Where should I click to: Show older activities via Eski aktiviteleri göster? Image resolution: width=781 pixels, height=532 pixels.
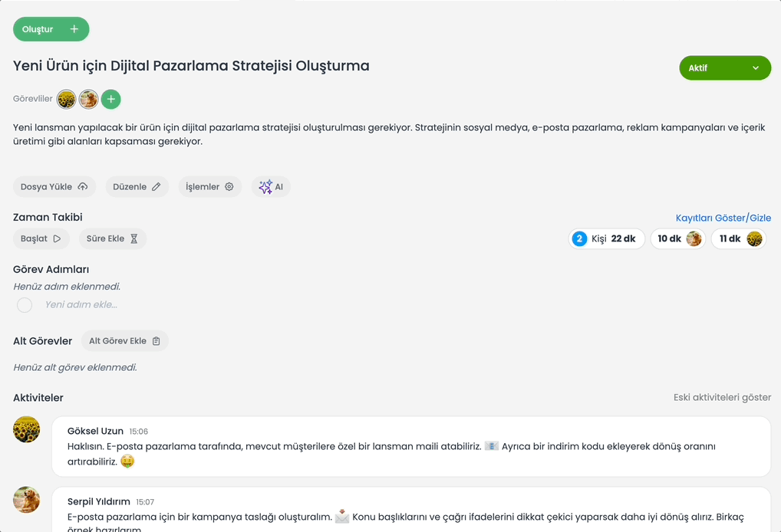tap(722, 397)
